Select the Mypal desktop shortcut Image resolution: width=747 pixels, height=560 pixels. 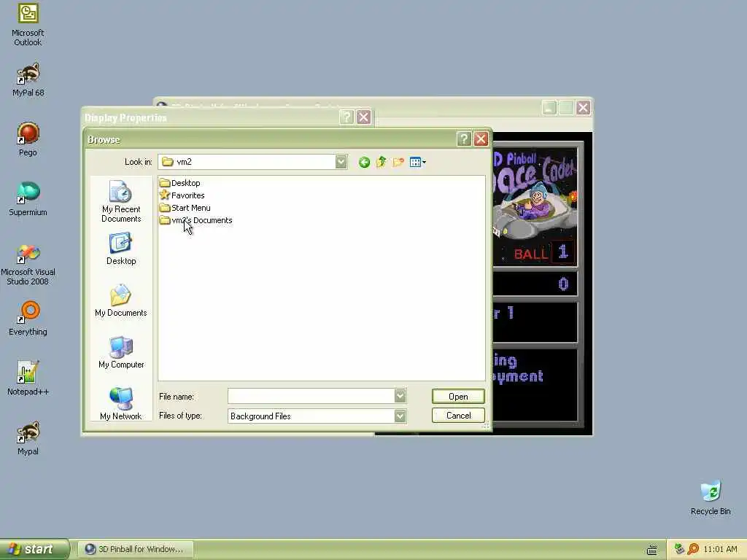click(x=28, y=438)
